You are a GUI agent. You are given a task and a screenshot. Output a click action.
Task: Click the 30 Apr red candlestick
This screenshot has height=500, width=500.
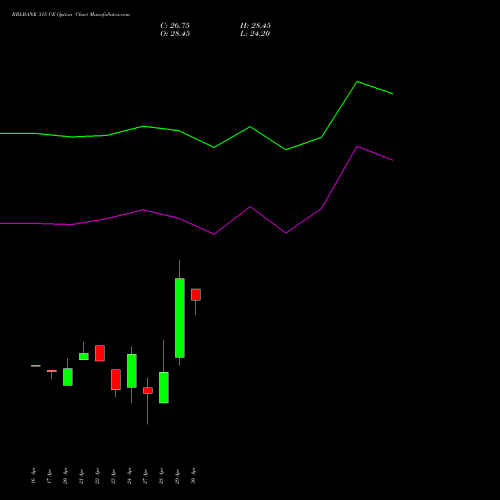pos(196,295)
